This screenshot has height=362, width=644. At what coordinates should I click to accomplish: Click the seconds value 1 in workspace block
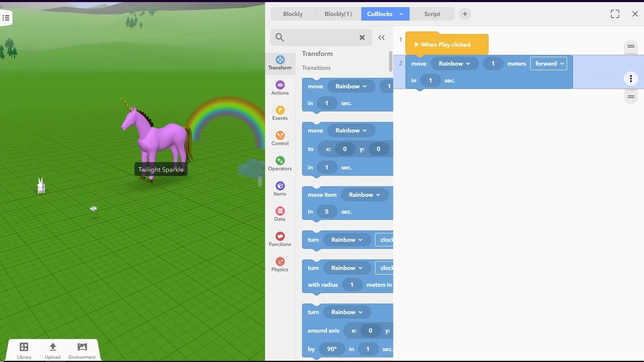[x=430, y=80]
